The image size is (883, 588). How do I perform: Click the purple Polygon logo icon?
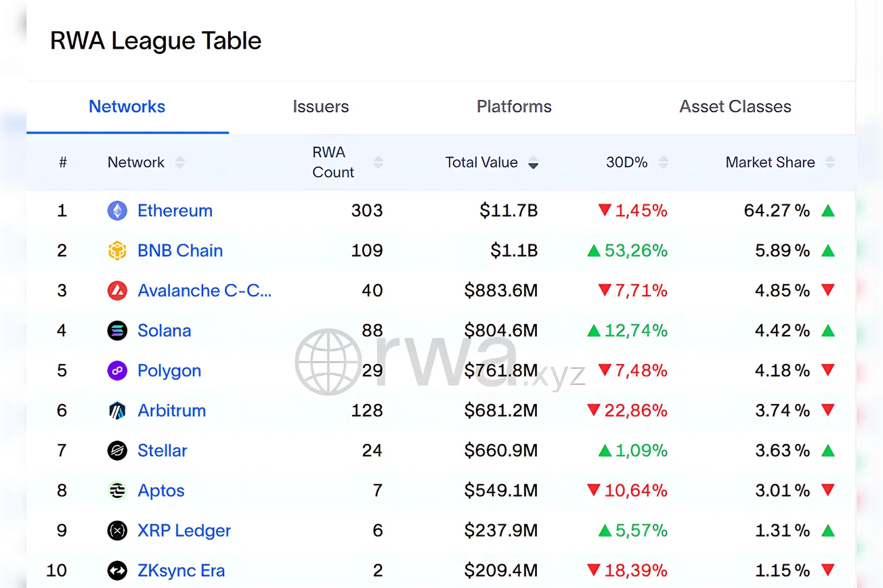pyautogui.click(x=117, y=370)
